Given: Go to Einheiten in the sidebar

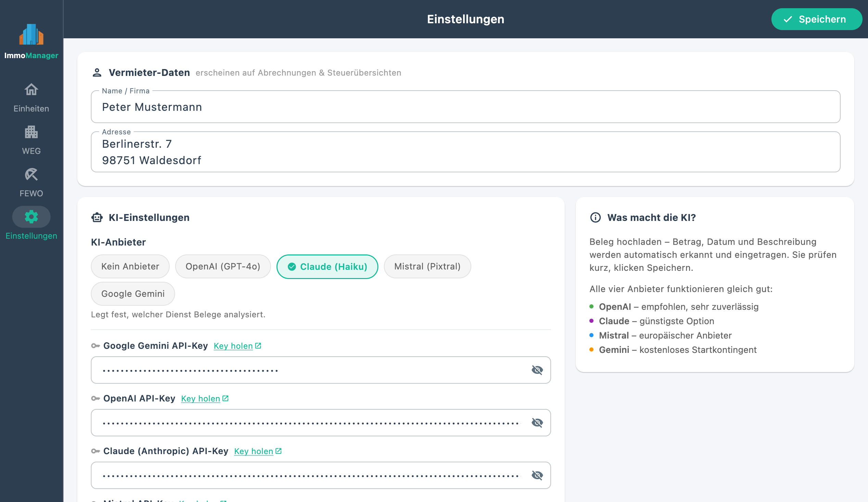Looking at the screenshot, I should tap(31, 109).
